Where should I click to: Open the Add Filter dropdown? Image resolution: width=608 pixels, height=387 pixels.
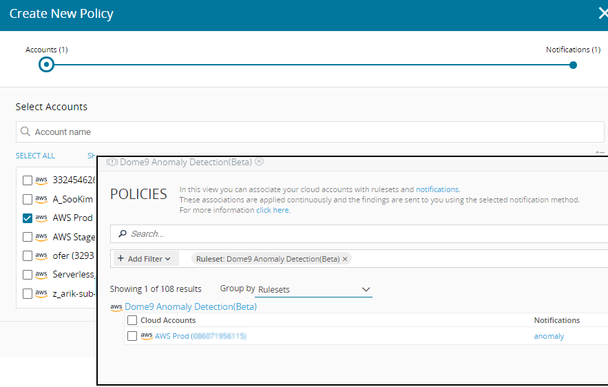(146, 259)
